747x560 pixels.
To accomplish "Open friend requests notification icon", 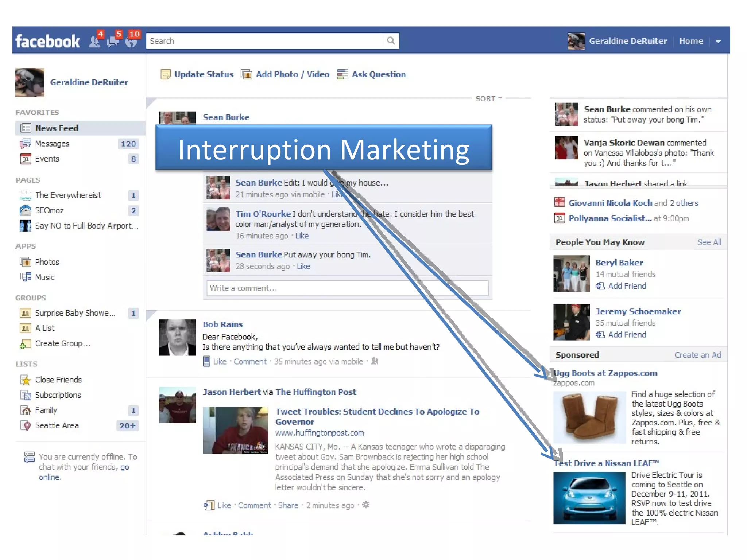I will 95,41.
